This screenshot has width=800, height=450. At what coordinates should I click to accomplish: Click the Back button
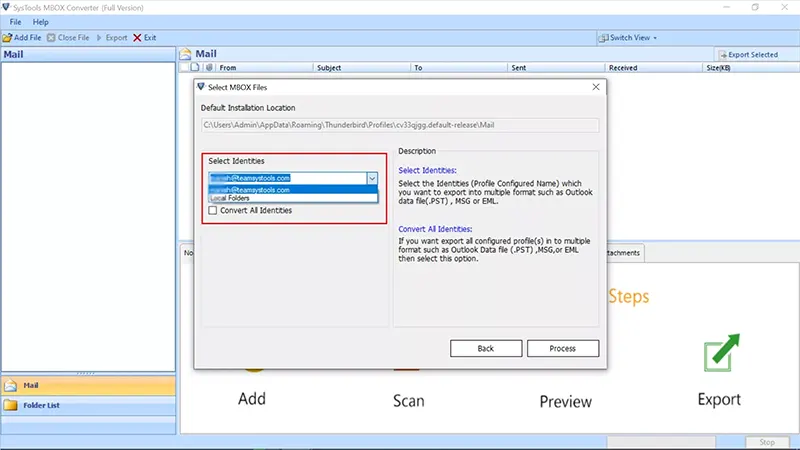[486, 348]
